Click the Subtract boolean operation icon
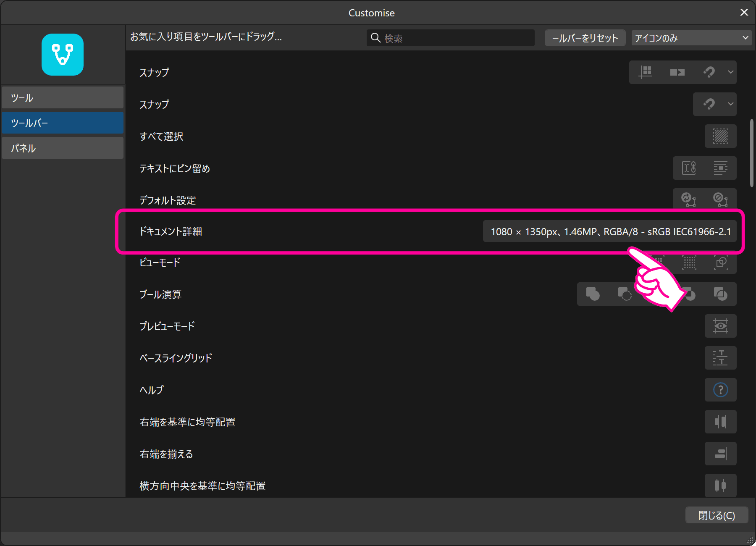This screenshot has height=546, width=756. point(624,294)
